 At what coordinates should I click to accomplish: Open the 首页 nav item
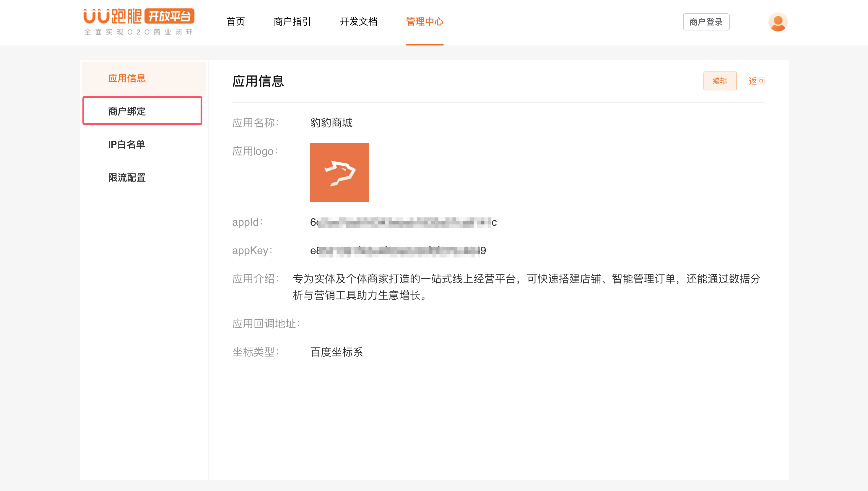pos(235,22)
